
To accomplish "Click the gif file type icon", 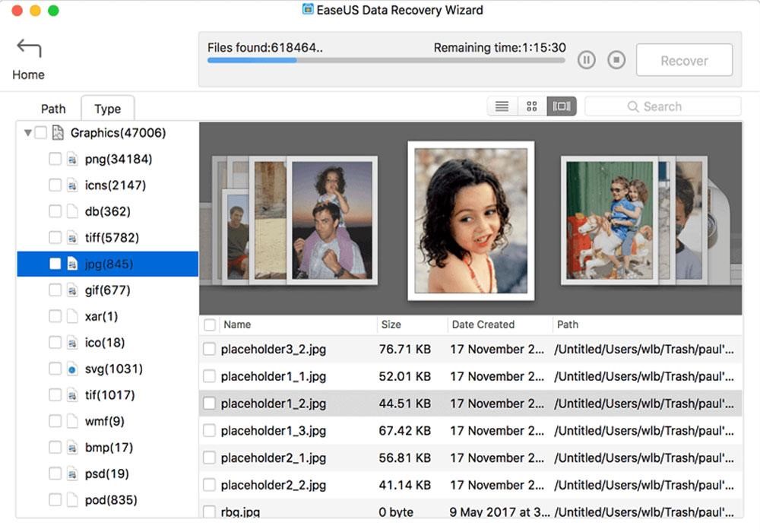I will 72,290.
